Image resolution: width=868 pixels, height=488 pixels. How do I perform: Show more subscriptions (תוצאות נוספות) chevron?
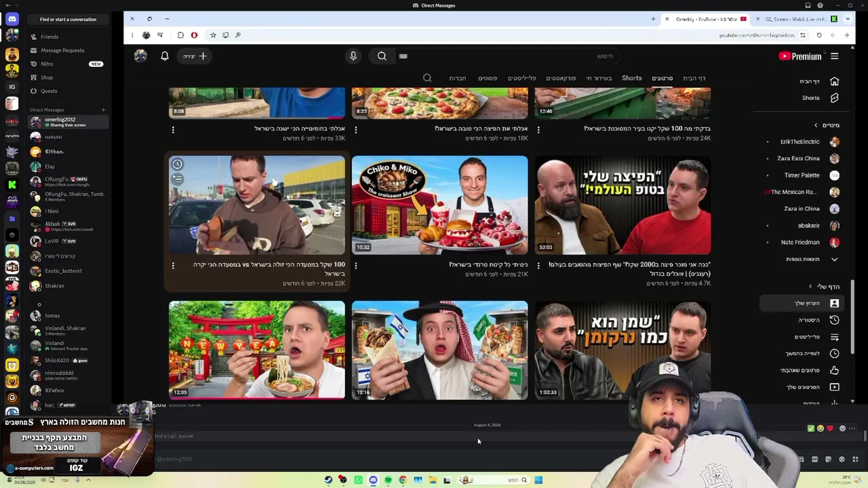[835, 259]
